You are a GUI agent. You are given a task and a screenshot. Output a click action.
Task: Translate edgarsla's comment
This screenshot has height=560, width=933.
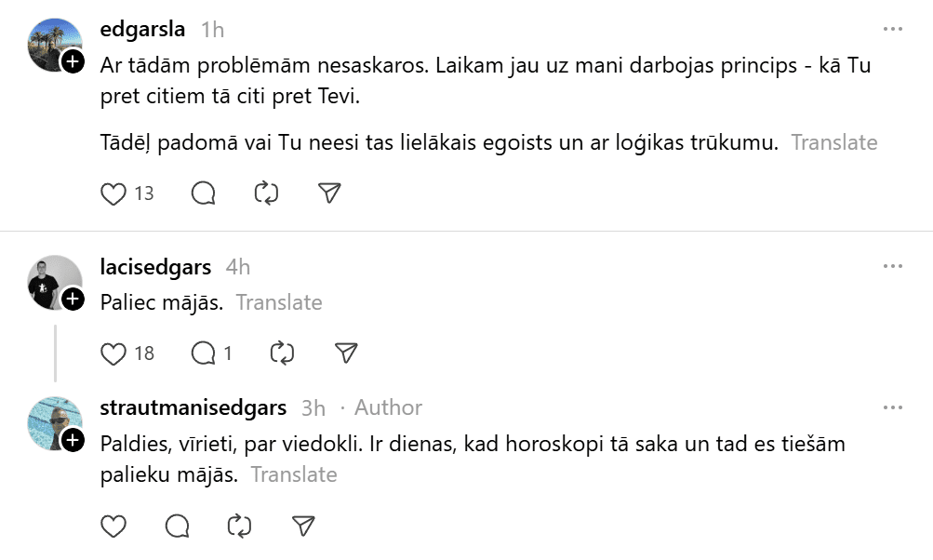[833, 142]
